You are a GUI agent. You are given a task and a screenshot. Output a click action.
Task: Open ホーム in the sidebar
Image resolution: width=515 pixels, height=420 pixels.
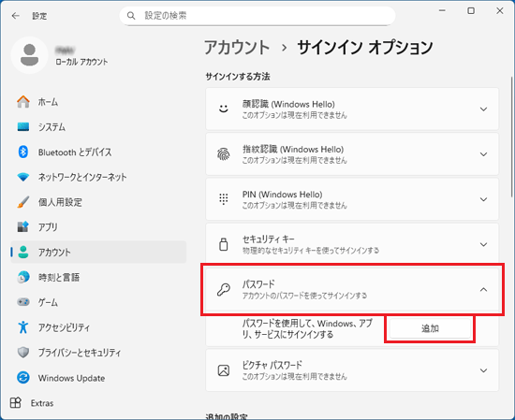98,102
